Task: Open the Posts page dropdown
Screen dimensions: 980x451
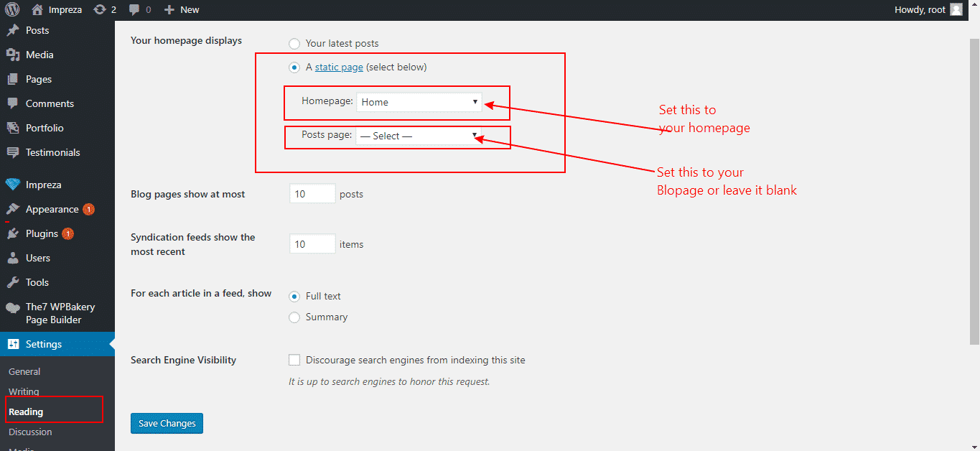Action: 419,136
